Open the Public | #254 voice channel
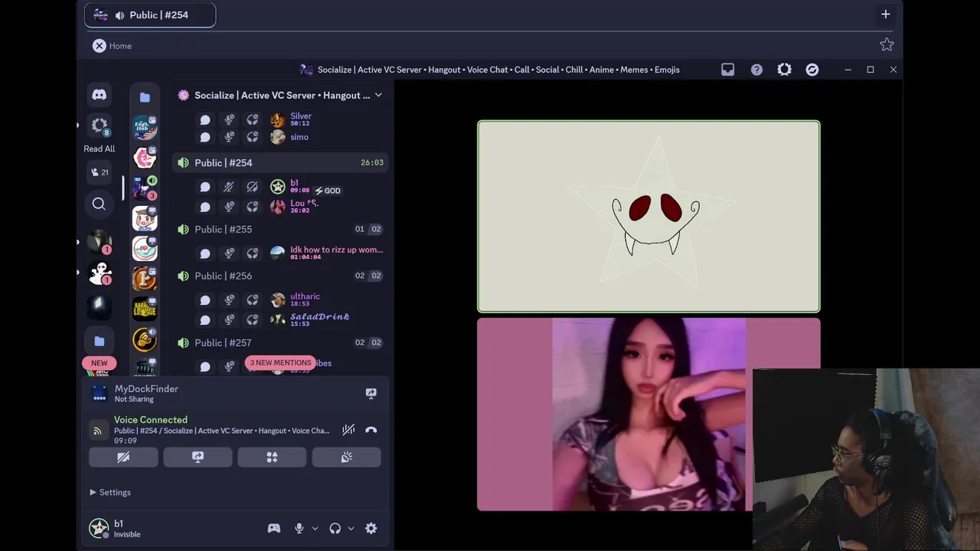The image size is (980, 551). point(279,162)
